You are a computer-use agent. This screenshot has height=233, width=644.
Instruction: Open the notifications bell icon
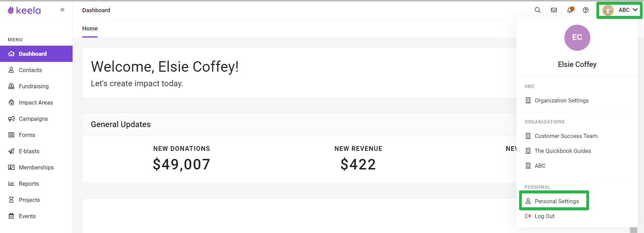pos(570,10)
